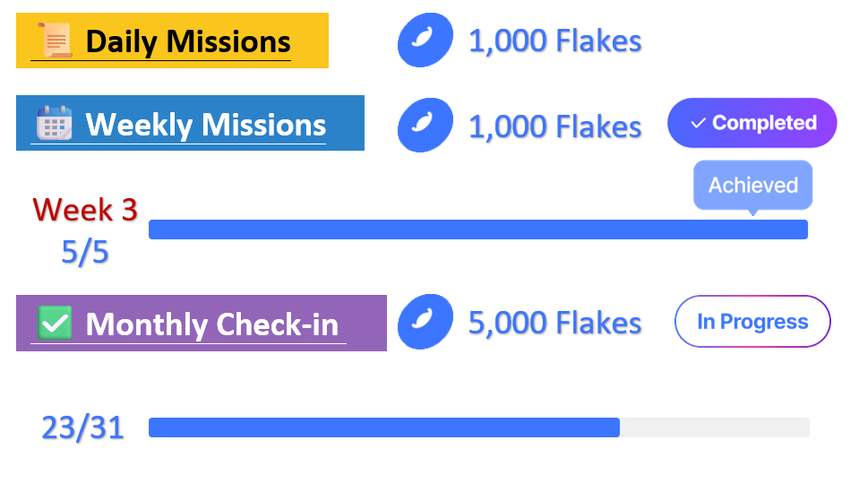Click the 5,000 Flakes reward text
Viewport: 850px width, 485px height.
pyautogui.click(x=555, y=323)
